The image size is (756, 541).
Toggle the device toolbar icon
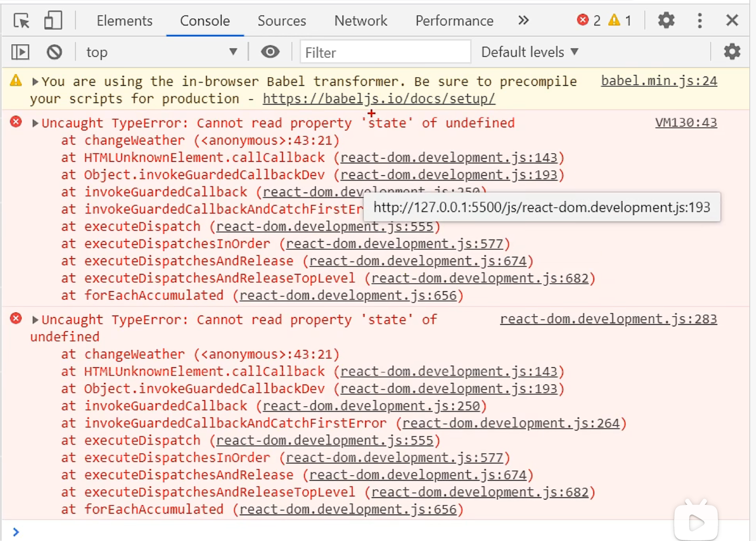coord(53,20)
